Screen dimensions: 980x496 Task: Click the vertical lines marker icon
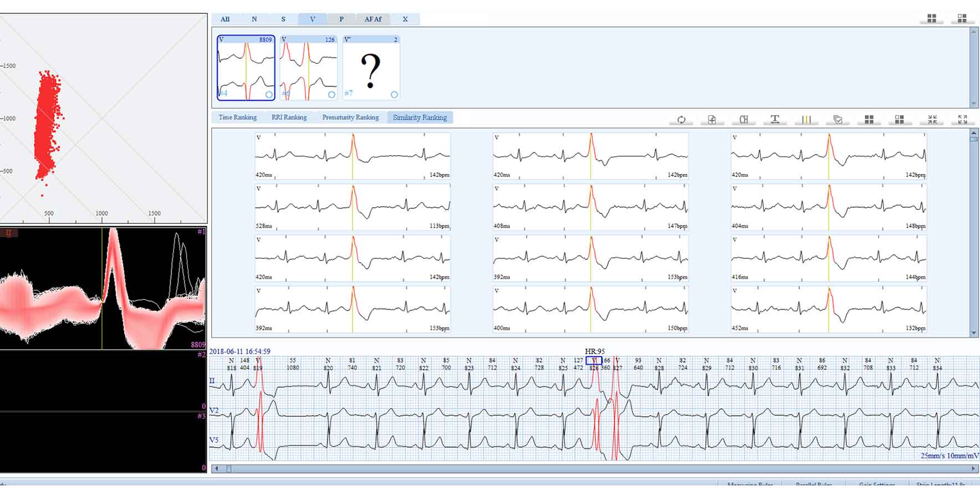pos(806,120)
